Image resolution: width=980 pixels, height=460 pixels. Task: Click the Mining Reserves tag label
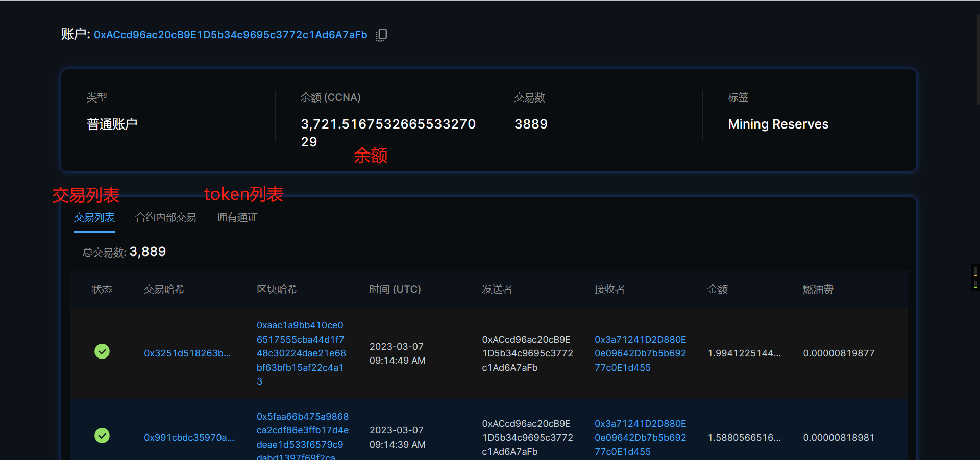(x=778, y=124)
